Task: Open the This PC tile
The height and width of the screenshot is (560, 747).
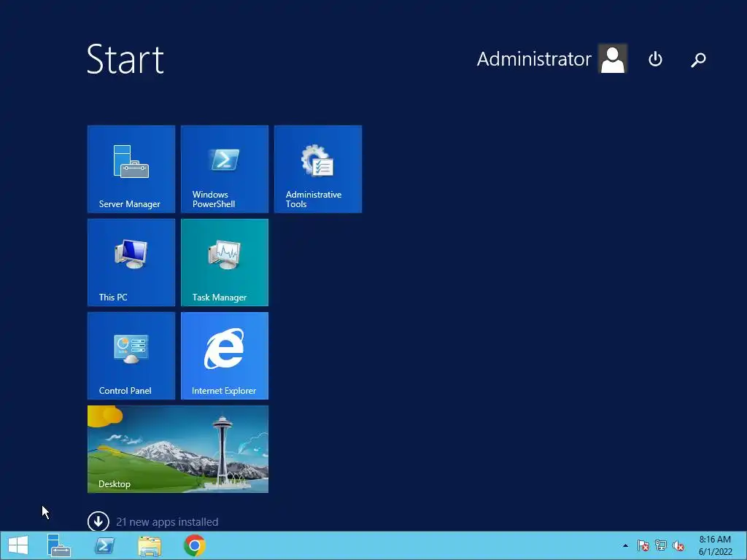Action: coord(131,262)
